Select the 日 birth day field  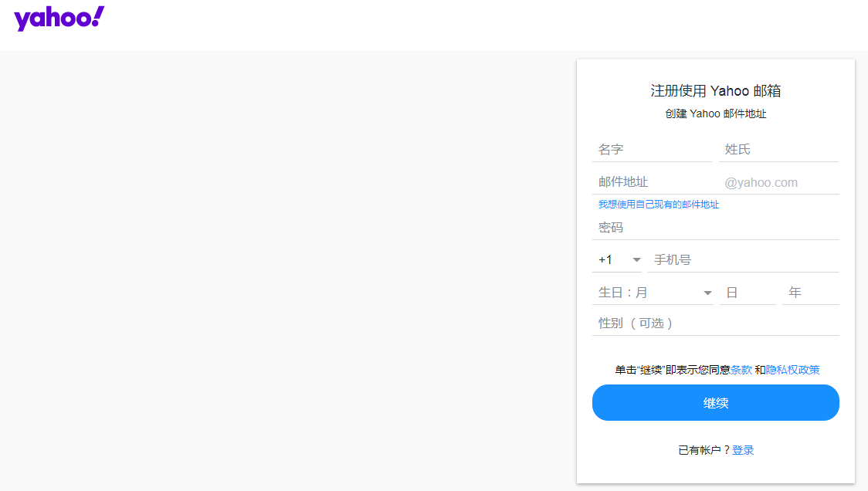pyautogui.click(x=748, y=293)
